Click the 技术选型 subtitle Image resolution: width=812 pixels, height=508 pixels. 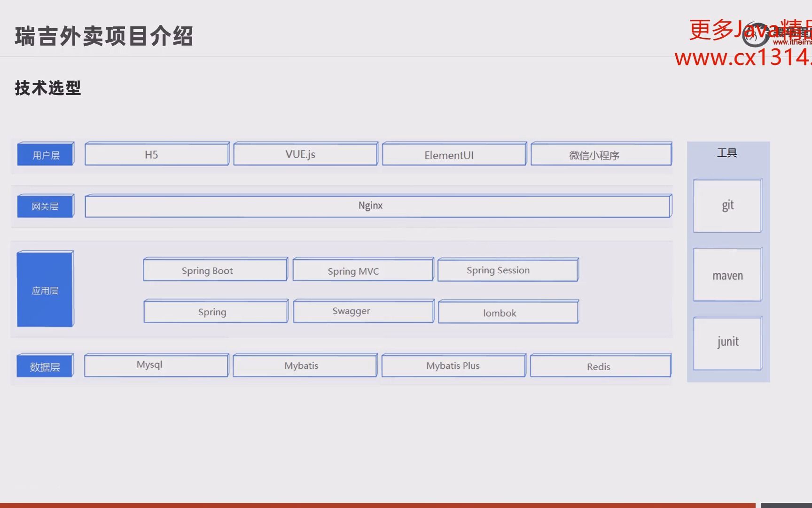click(48, 88)
